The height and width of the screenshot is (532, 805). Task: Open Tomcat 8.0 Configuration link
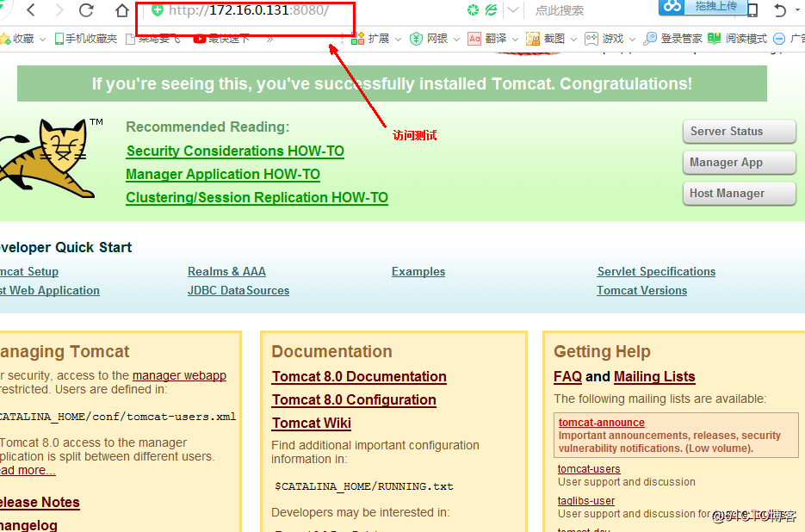tap(354, 400)
